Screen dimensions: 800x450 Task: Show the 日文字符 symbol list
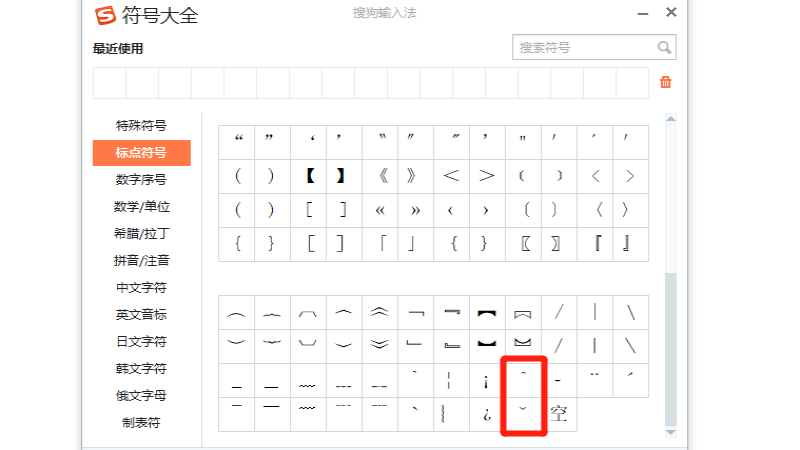[x=141, y=342]
